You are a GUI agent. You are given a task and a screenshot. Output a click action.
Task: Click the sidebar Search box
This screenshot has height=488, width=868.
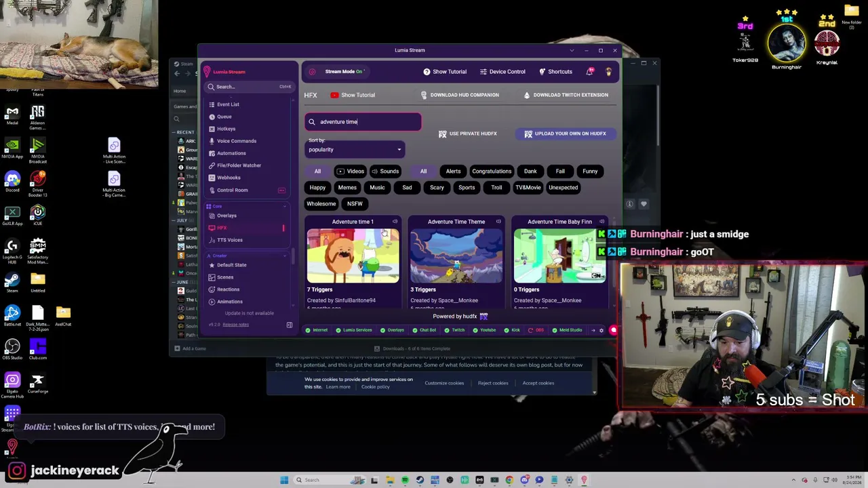click(250, 87)
